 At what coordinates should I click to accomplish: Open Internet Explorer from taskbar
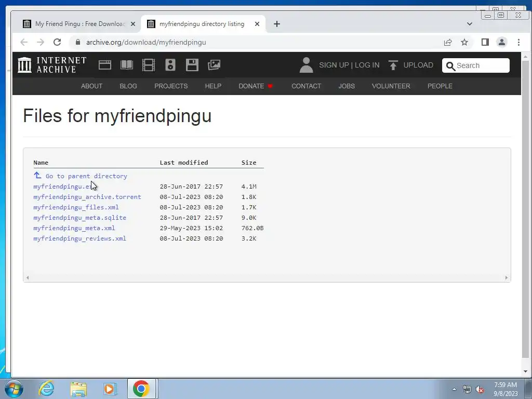(x=46, y=389)
